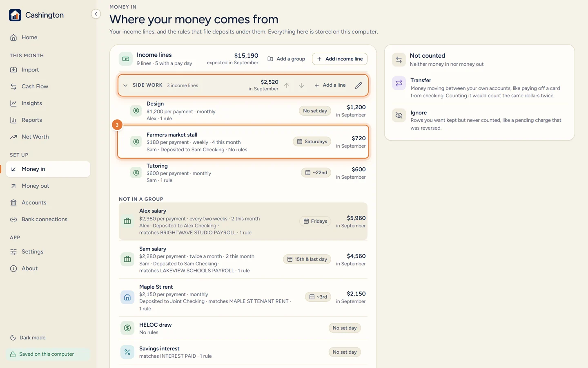Viewport: 588px width, 368px height.
Task: Click the HELOC draw dollar icon
Action: 127,328
